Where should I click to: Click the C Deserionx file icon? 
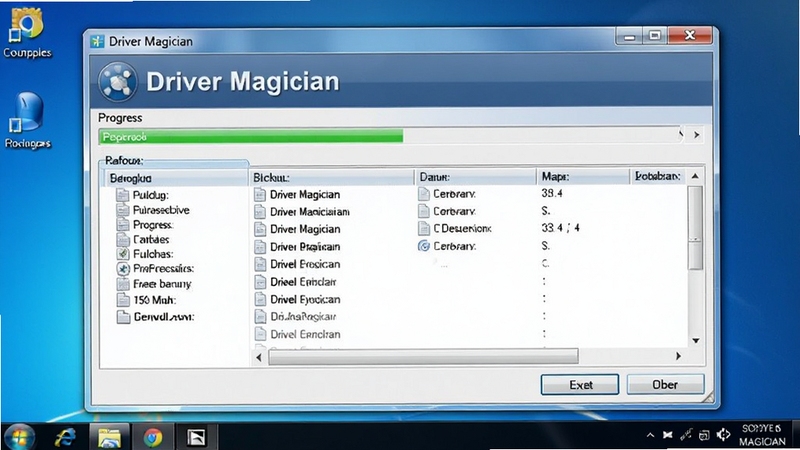(423, 229)
